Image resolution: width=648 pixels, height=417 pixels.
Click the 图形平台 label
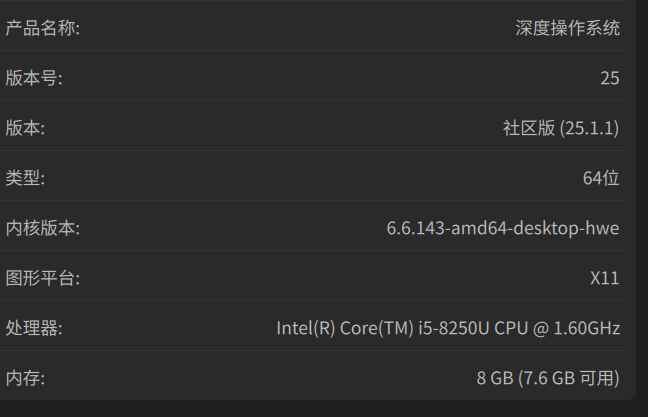(x=43, y=278)
